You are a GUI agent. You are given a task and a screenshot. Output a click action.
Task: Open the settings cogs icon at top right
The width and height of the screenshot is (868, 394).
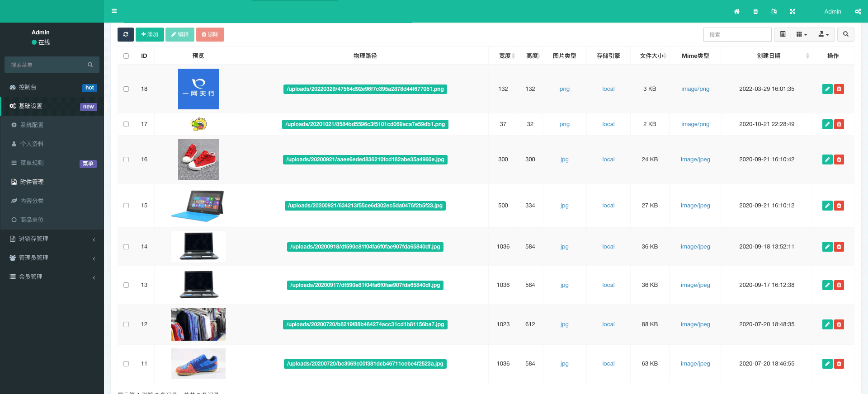pyautogui.click(x=858, y=11)
